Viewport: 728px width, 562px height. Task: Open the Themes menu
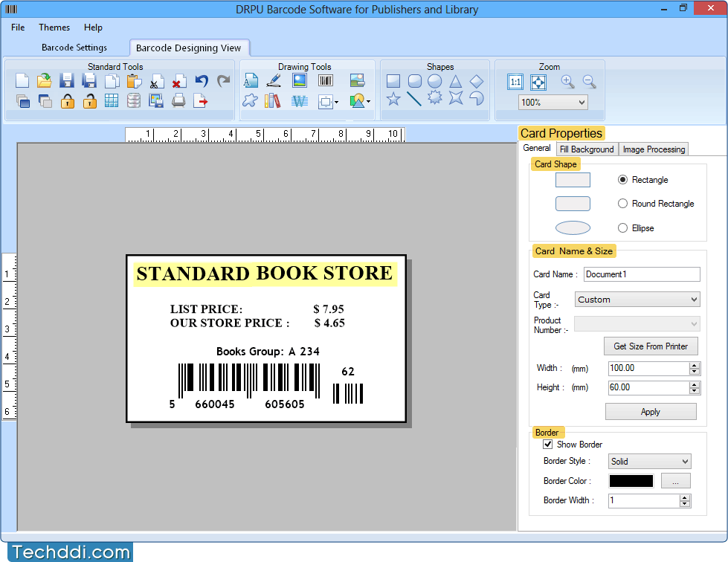click(54, 28)
